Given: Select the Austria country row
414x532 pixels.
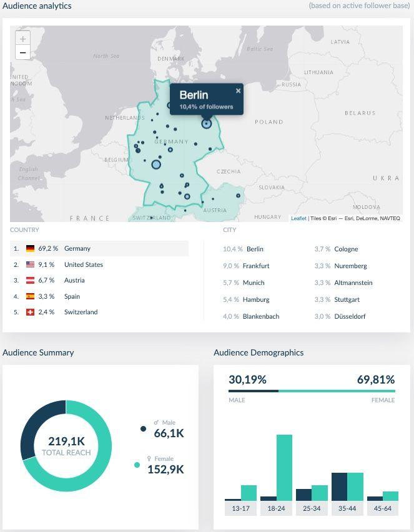Looking at the screenshot, I should click(x=99, y=280).
